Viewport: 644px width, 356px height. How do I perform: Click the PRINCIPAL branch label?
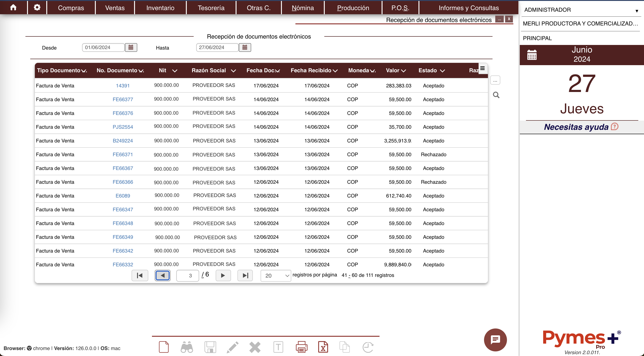(537, 38)
